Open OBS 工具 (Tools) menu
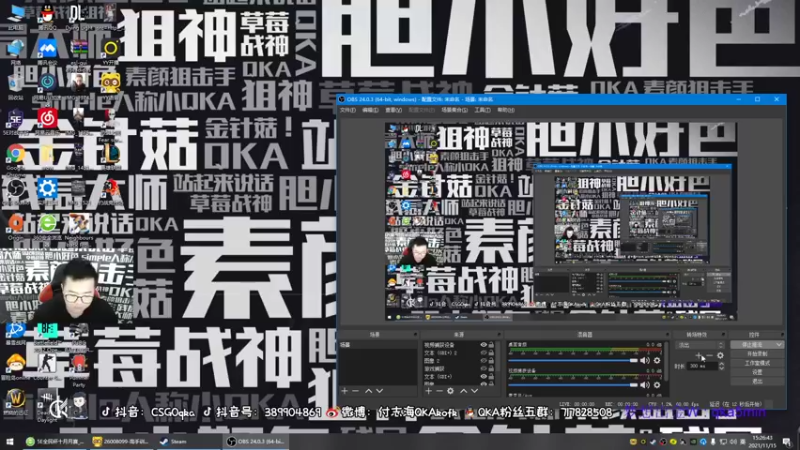This screenshot has height=450, width=800. 482,110
